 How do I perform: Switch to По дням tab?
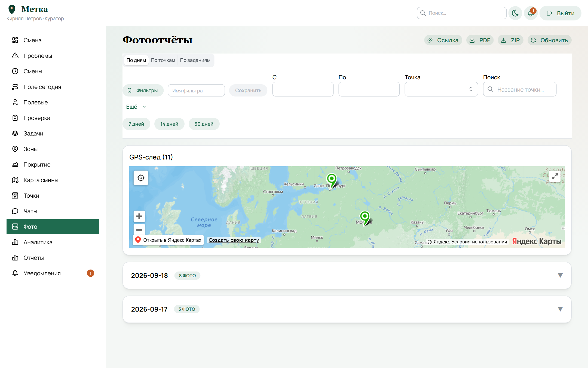pyautogui.click(x=136, y=60)
